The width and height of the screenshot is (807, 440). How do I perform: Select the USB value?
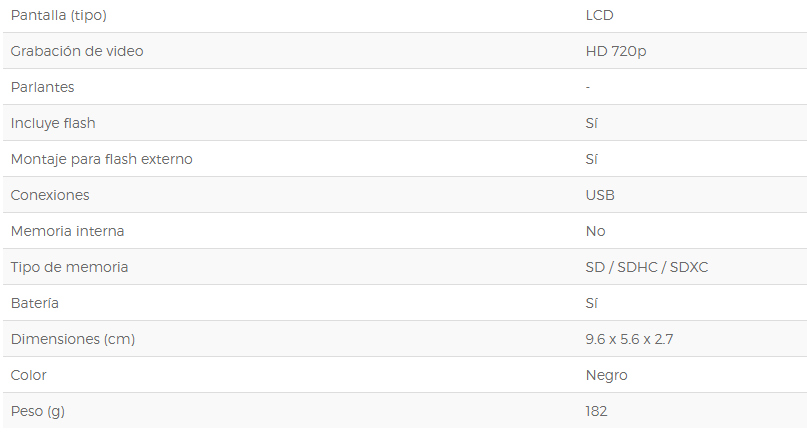click(x=600, y=195)
